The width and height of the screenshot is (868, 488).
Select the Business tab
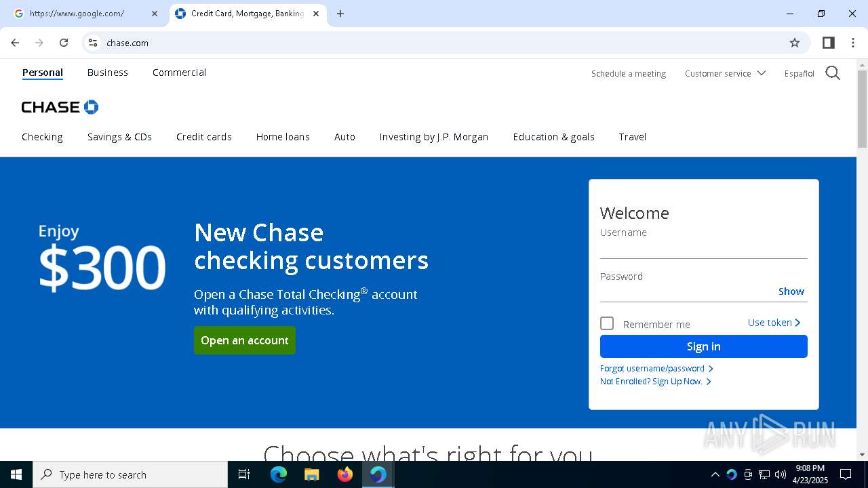108,73
